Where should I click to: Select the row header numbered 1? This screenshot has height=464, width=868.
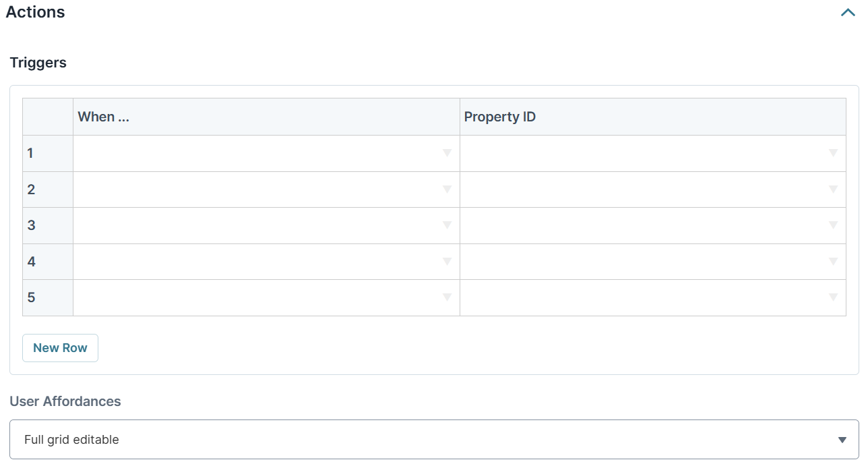[47, 153]
